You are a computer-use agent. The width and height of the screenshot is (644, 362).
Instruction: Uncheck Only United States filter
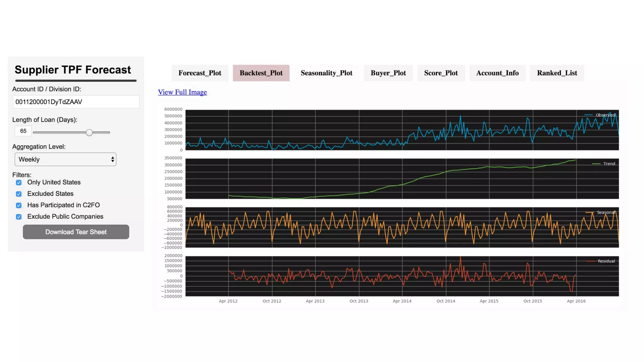pyautogui.click(x=19, y=183)
